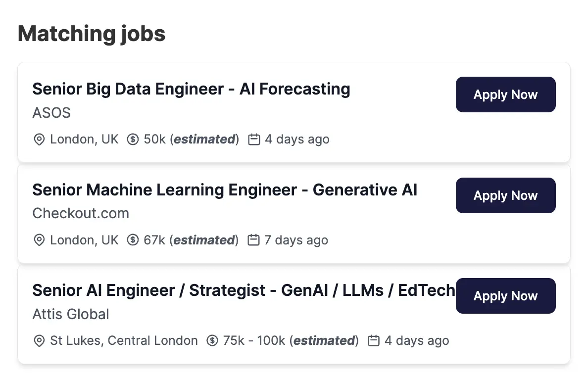Click the calendar icon on Checkout.com job
The image size is (588, 378).
[x=253, y=240]
